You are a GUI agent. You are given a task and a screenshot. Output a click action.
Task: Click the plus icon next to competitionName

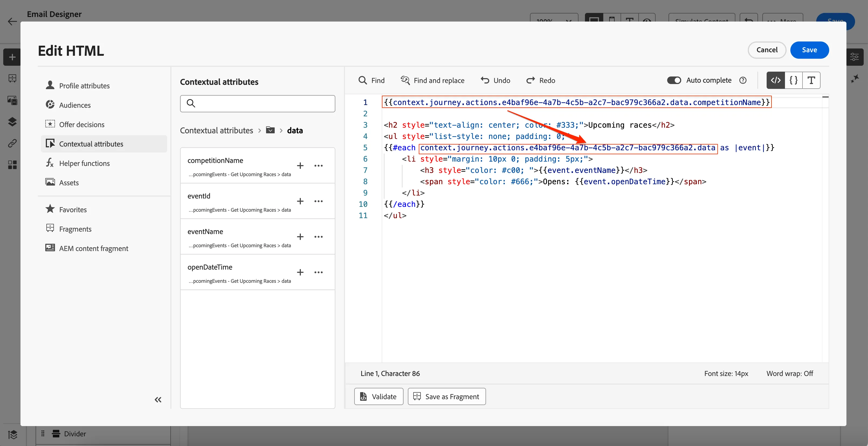pyautogui.click(x=300, y=166)
